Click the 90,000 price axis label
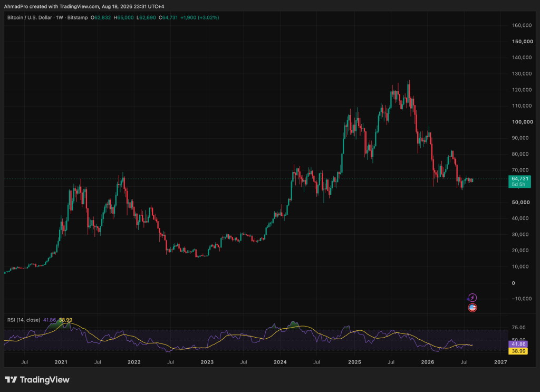Image resolution: width=540 pixels, height=392 pixels. [x=520, y=138]
